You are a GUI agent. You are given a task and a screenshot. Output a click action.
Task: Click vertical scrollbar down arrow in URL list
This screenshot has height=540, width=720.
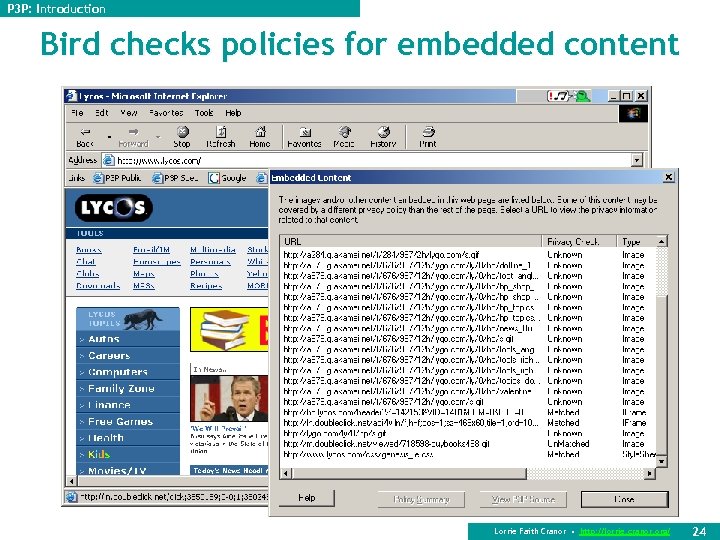pyautogui.click(x=662, y=461)
